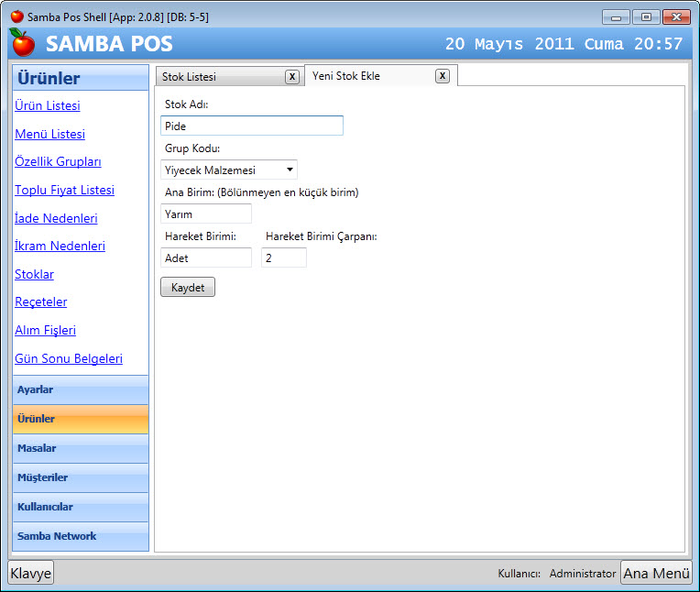The height and width of the screenshot is (592, 700).
Task: Click the Samba POS apple logo
Action: pyautogui.click(x=22, y=42)
